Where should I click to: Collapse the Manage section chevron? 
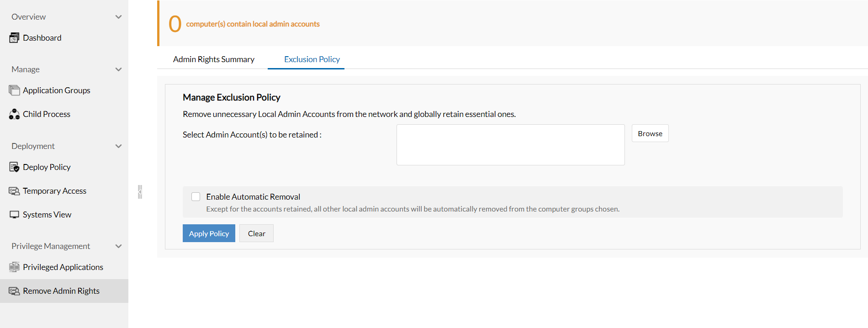tap(119, 69)
